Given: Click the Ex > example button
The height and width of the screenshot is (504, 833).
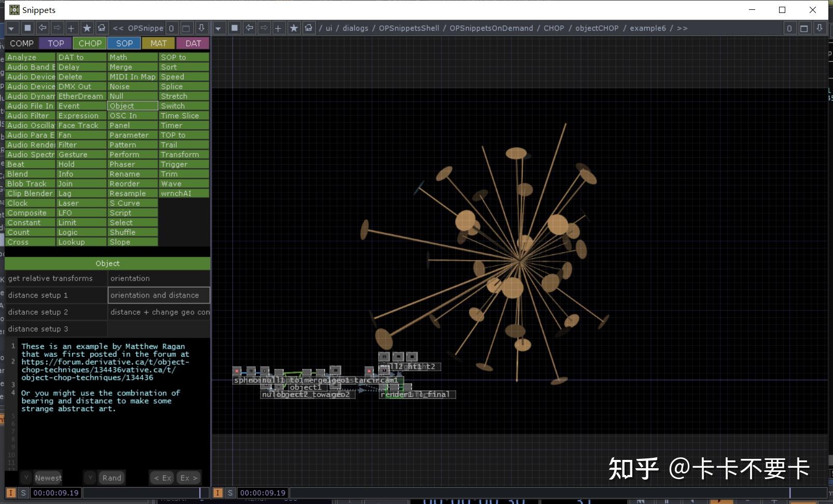Looking at the screenshot, I should click(188, 478).
